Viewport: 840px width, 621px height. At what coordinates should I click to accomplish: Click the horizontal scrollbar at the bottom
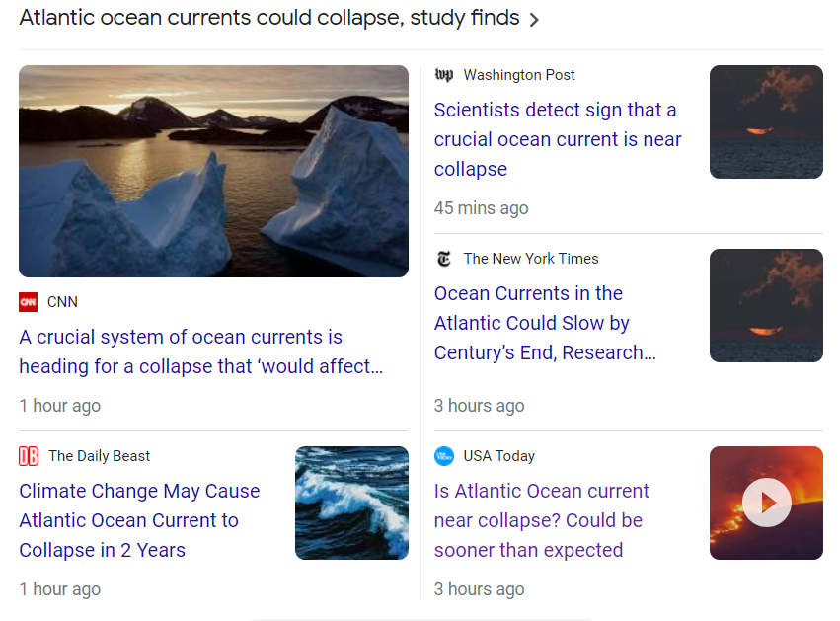[420, 618]
